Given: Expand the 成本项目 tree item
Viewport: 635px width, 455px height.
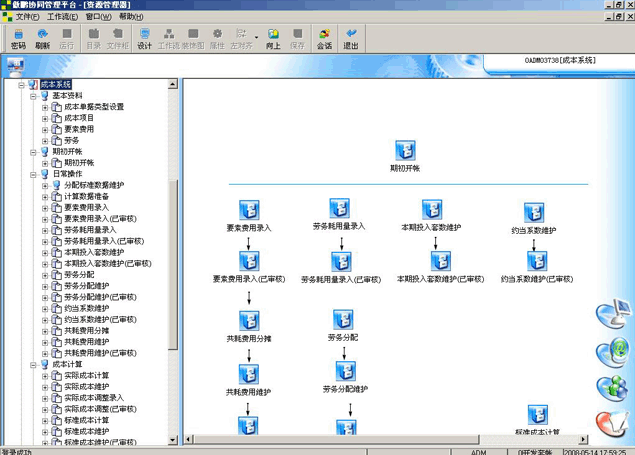Looking at the screenshot, I should coord(45,118).
